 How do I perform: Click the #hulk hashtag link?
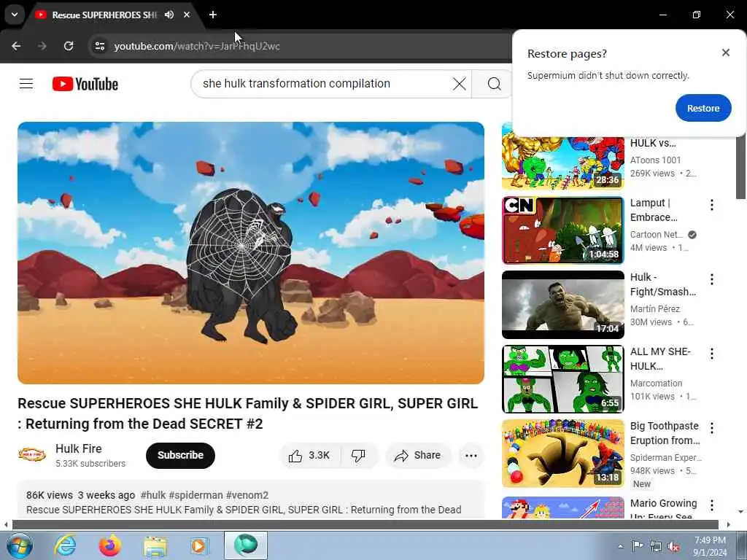(x=153, y=495)
